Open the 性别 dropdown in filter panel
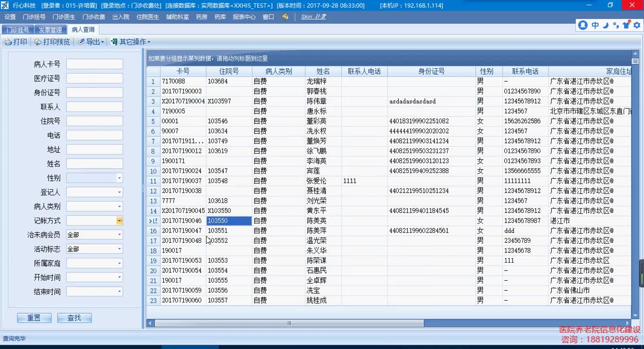The height and width of the screenshot is (349, 644). (119, 178)
